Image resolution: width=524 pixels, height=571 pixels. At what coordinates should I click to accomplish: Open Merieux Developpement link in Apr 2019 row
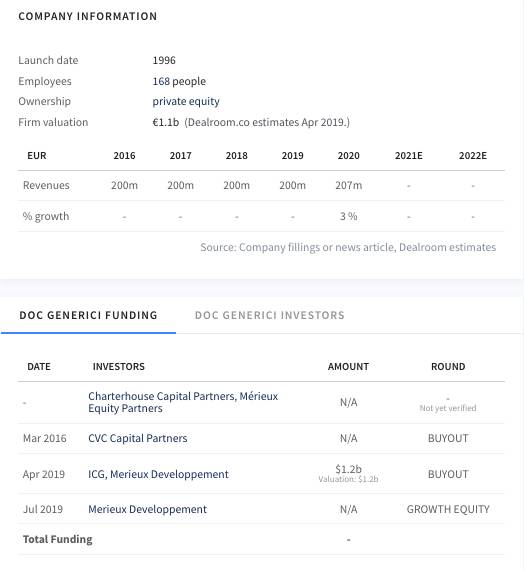169,474
